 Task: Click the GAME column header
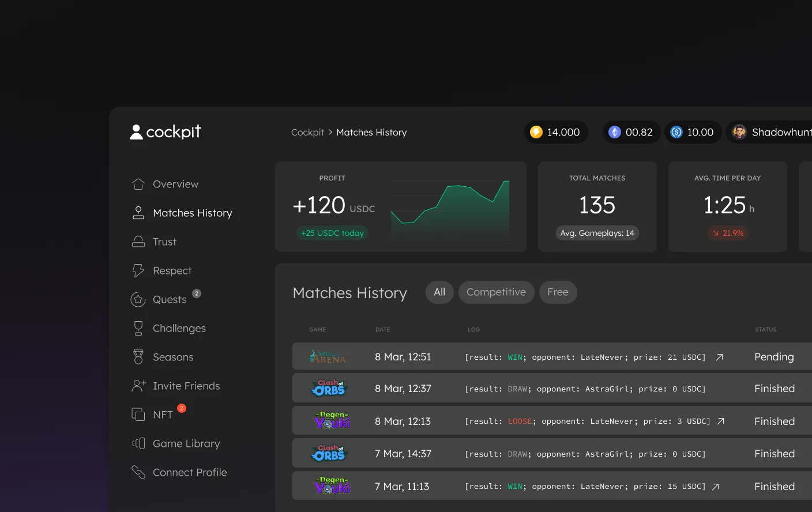pyautogui.click(x=318, y=330)
